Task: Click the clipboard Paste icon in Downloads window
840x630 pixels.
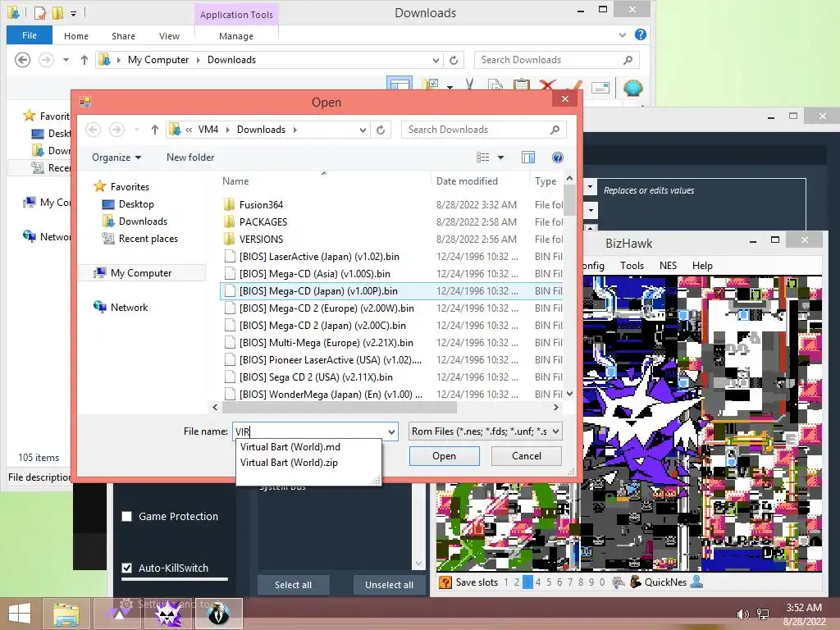Action: point(521,85)
